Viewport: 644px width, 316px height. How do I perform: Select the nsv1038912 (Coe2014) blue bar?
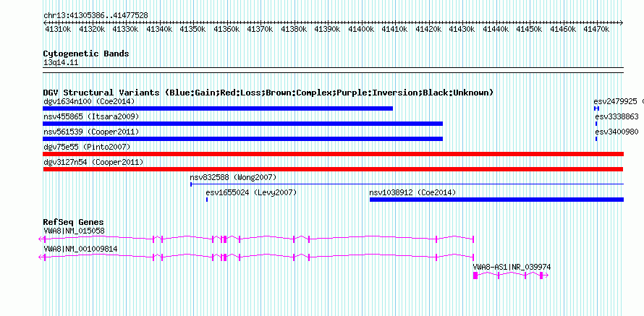point(496,200)
